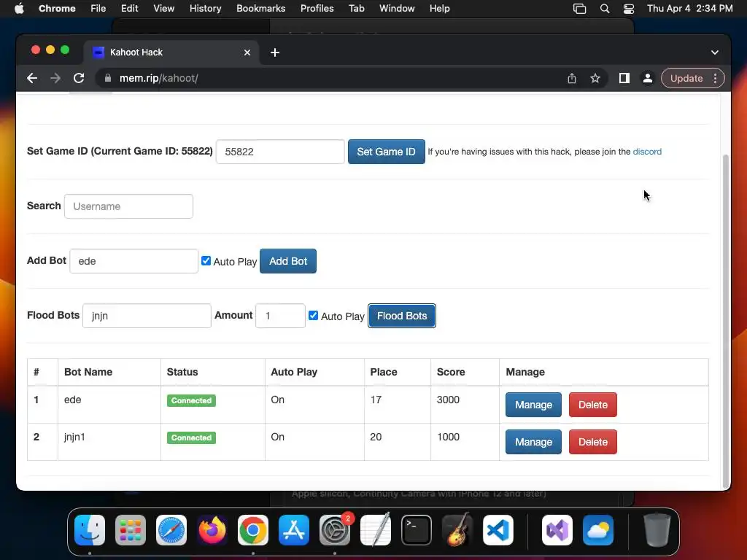Open Spotlight search in menu bar
This screenshot has width=747, height=560.
point(605,8)
